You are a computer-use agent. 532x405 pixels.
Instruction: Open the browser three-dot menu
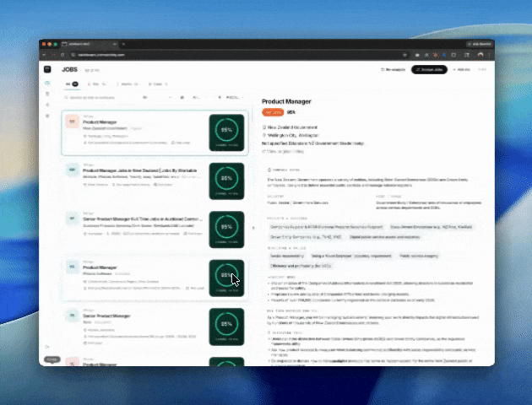pyautogui.click(x=489, y=55)
